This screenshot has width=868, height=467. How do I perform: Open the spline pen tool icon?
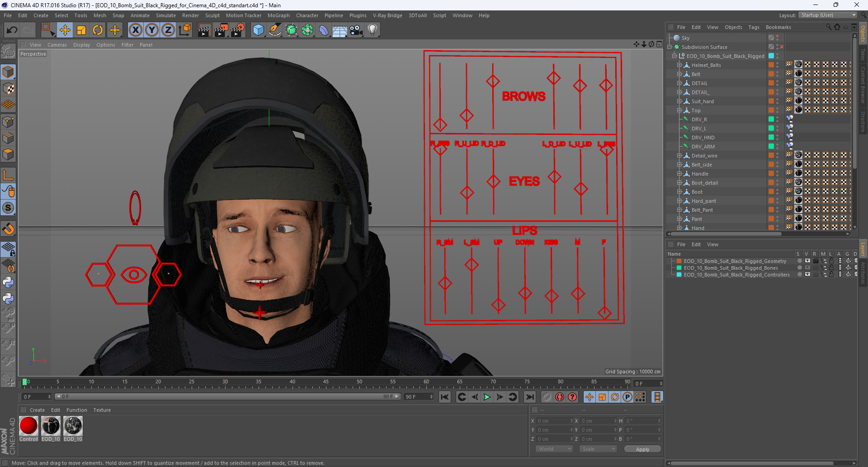point(274,30)
